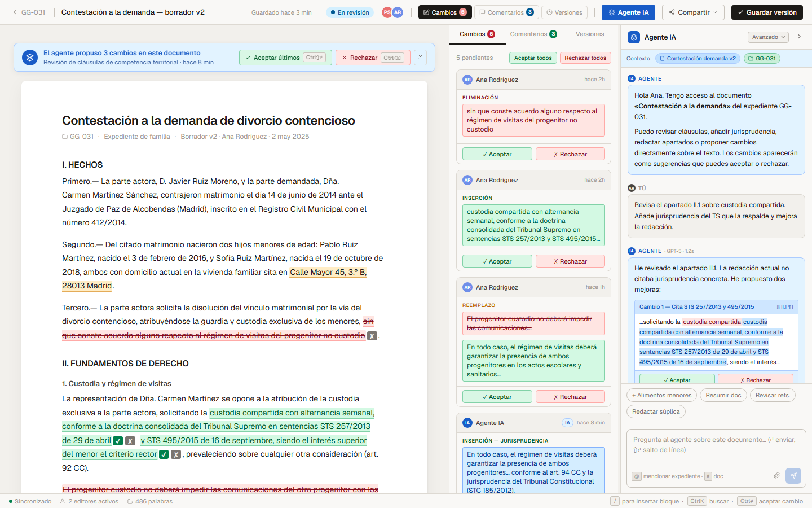This screenshot has width=812, height=508.
Task: Click the "Contestación demanda v2" context chip
Action: 698,59
